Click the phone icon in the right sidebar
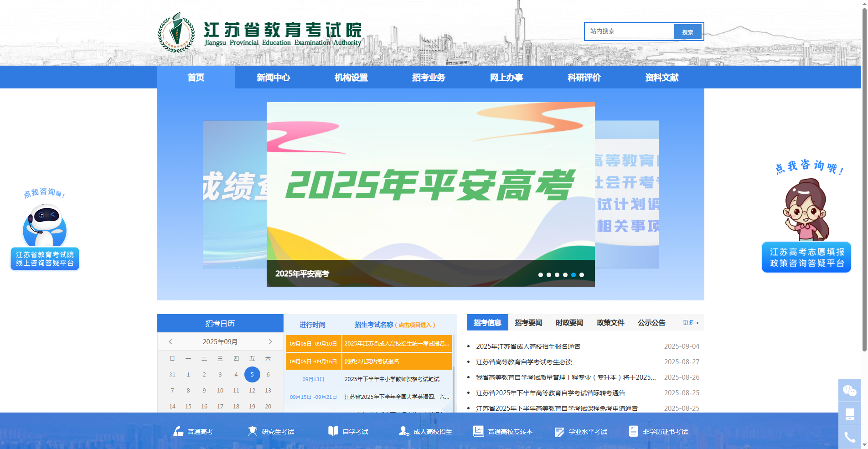Image resolution: width=868 pixels, height=449 pixels. [x=849, y=436]
